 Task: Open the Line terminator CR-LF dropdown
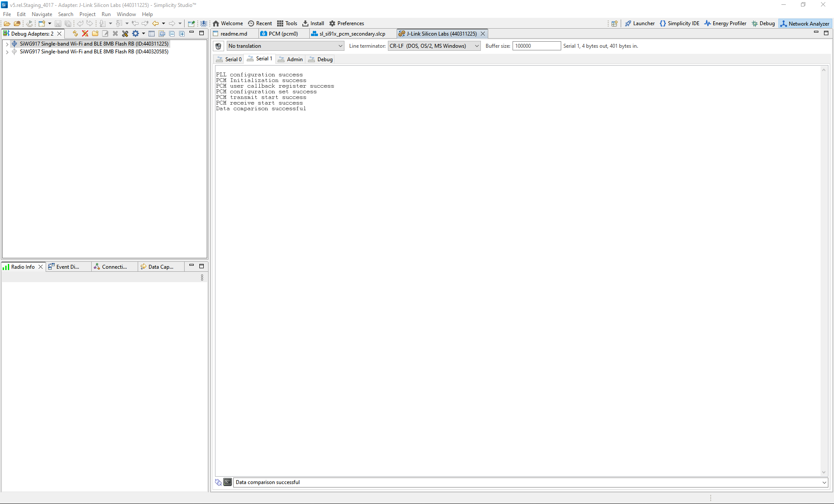coord(434,46)
